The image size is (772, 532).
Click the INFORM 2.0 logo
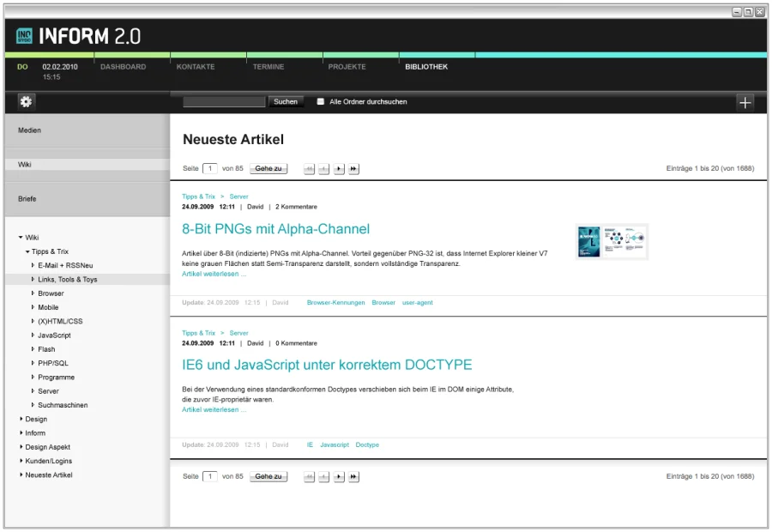(78, 36)
